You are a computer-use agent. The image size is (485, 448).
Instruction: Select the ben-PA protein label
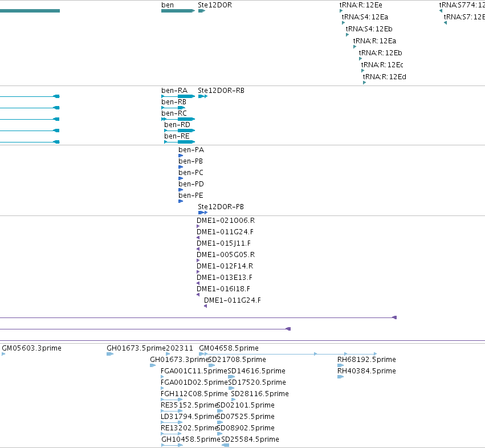tap(191, 150)
